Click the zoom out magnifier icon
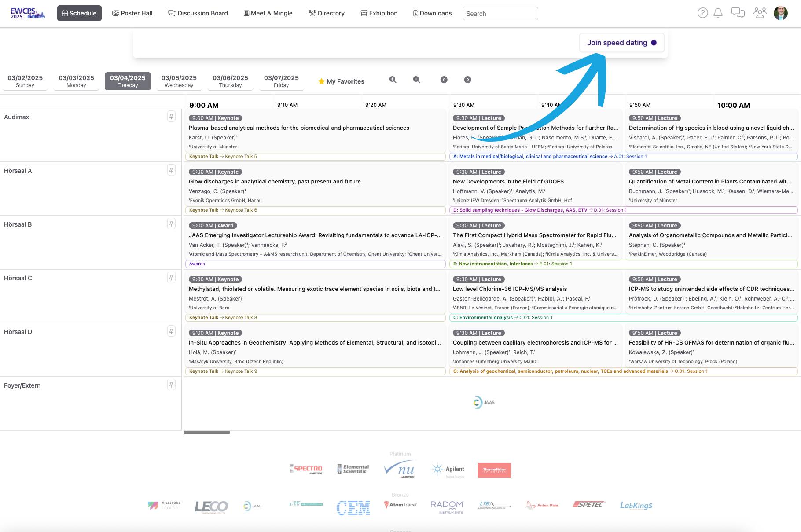 click(x=416, y=80)
